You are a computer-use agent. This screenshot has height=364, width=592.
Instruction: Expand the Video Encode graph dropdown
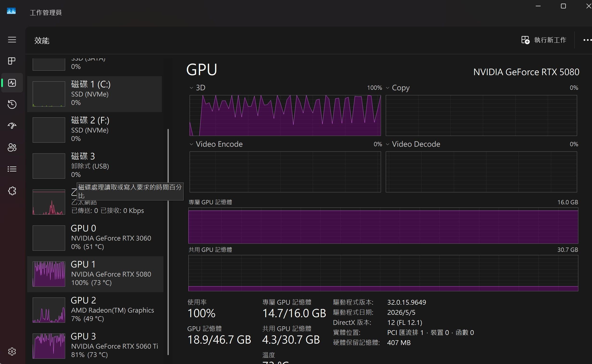191,144
